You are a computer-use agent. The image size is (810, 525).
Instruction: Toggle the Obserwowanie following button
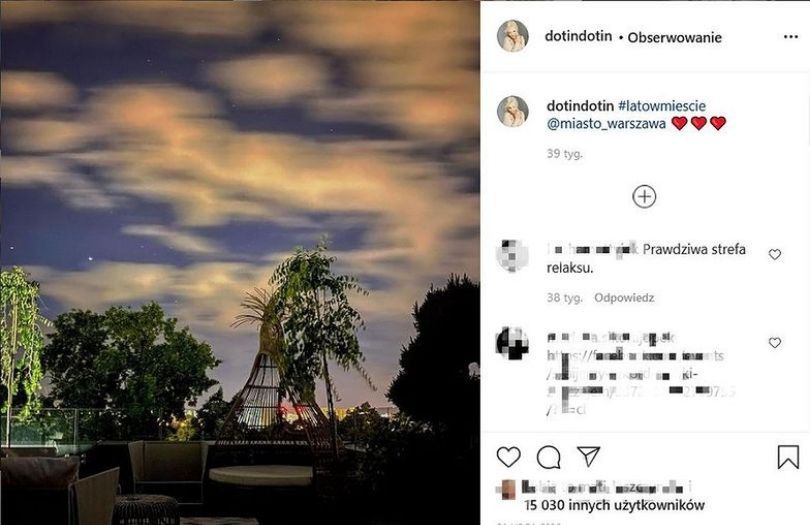674,37
